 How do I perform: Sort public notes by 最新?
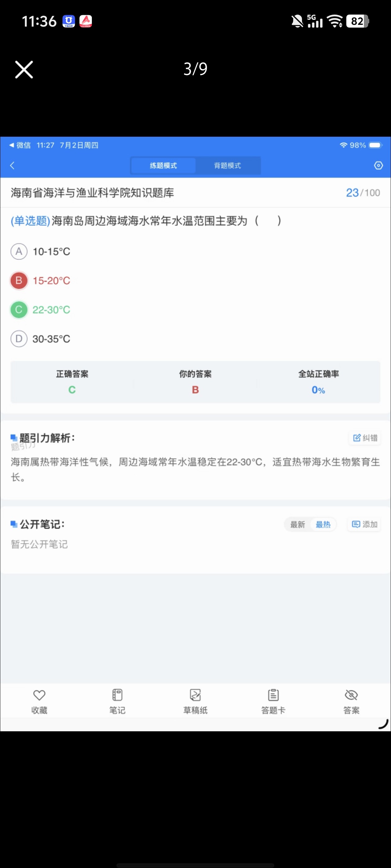point(298,524)
